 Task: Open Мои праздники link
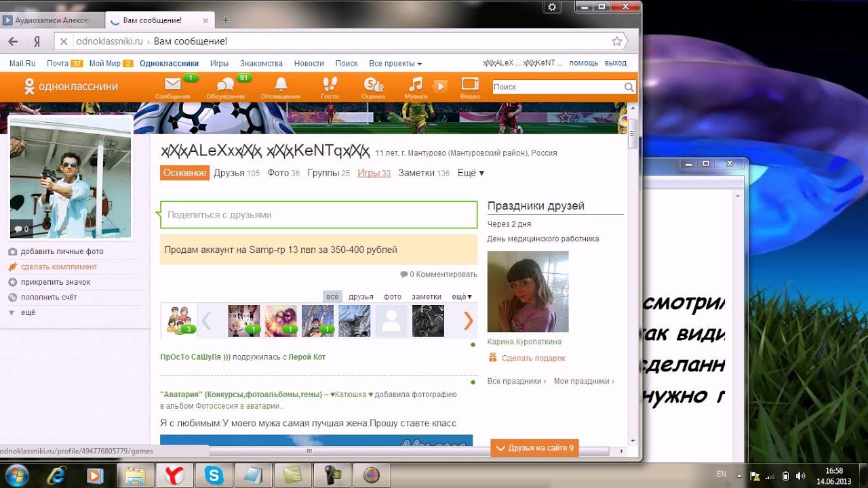click(584, 381)
